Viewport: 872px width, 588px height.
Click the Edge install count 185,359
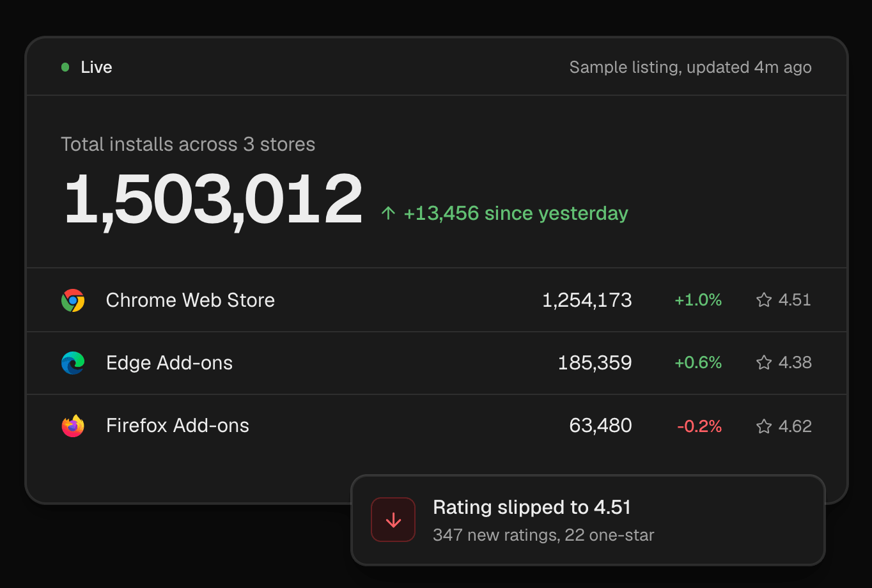(595, 363)
